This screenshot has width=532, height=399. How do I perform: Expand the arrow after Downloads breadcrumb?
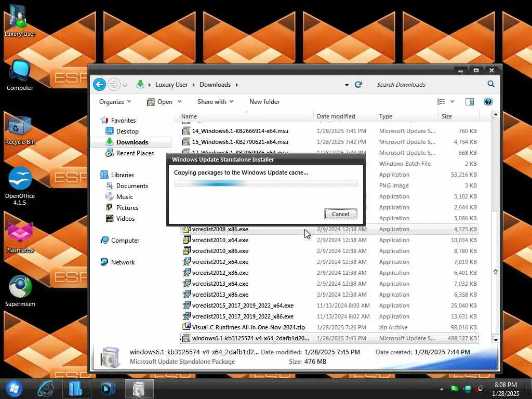tap(236, 85)
